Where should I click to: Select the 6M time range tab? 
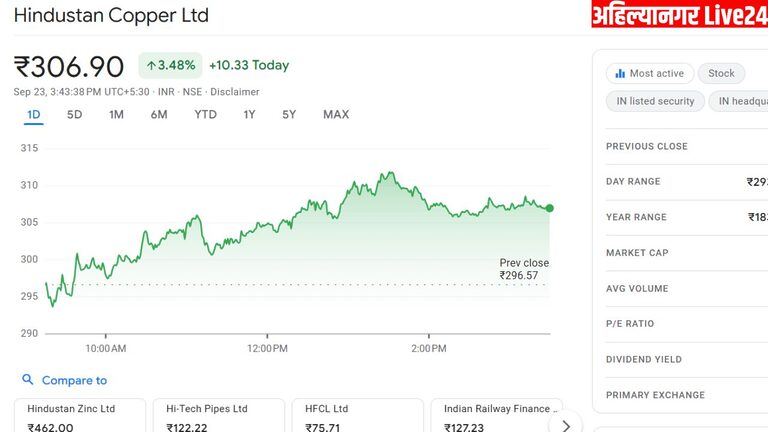[159, 115]
